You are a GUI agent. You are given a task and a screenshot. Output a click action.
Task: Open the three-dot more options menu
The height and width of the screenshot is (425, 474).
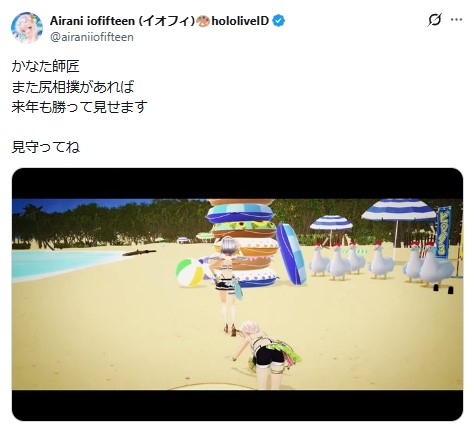(x=456, y=20)
